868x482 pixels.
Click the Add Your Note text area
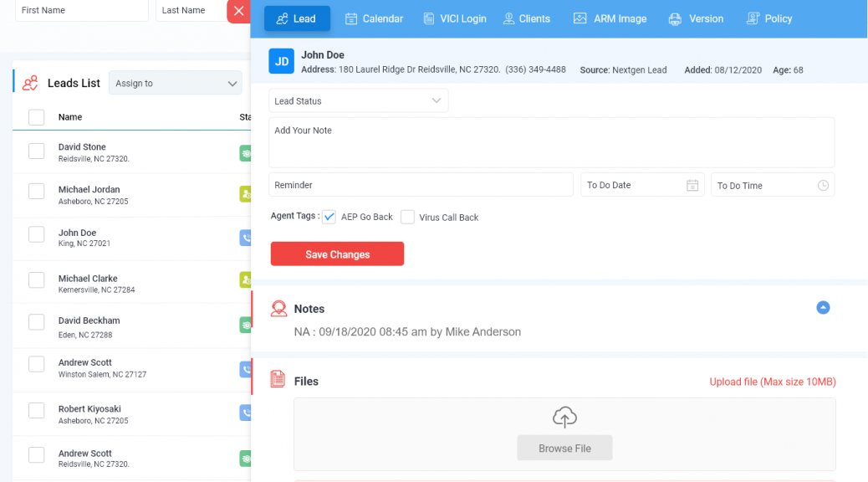(x=551, y=142)
